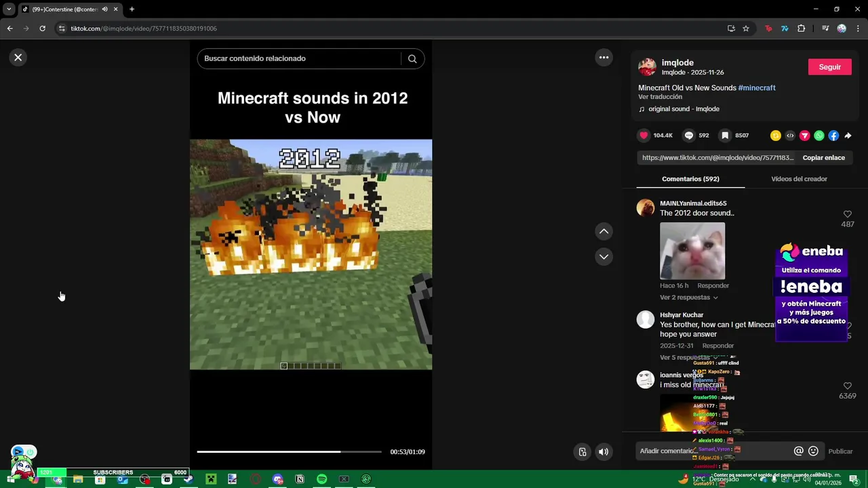Open Minecraft creeper icon in taskbar

211,479
